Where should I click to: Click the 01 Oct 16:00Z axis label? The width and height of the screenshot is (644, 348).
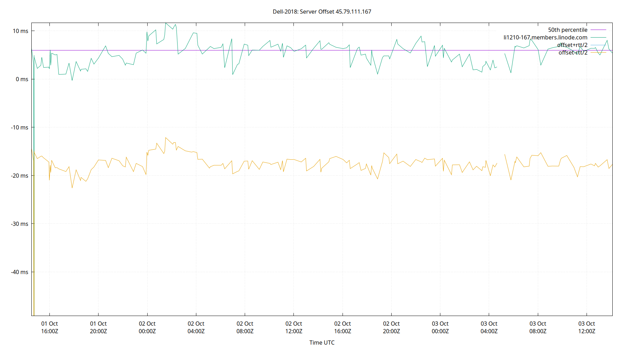point(49,327)
